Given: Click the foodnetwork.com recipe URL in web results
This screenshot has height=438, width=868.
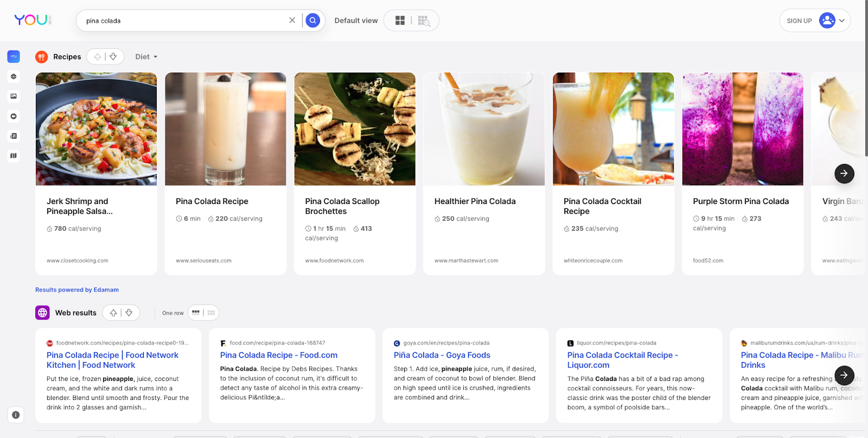Looking at the screenshot, I should [x=123, y=343].
